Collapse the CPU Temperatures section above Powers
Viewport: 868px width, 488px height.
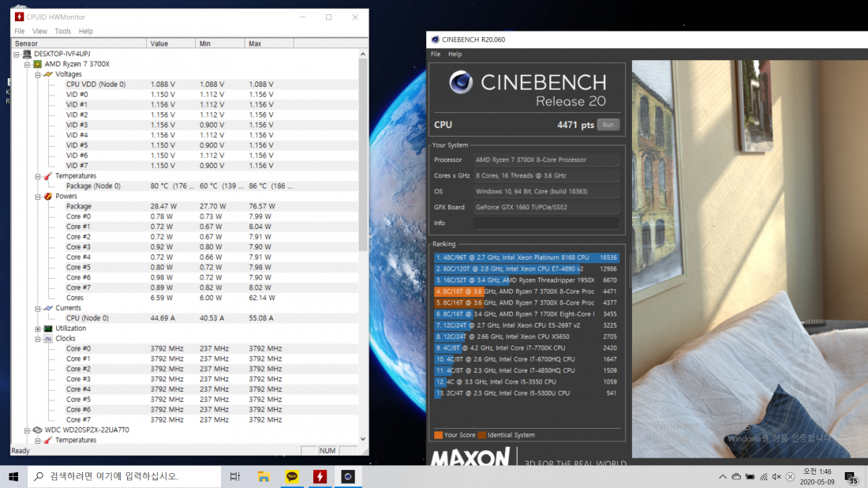(x=38, y=176)
